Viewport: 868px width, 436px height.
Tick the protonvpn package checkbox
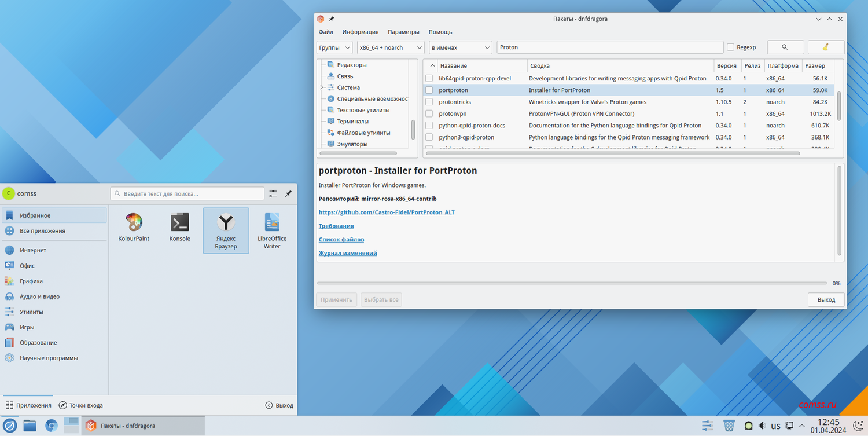click(429, 113)
